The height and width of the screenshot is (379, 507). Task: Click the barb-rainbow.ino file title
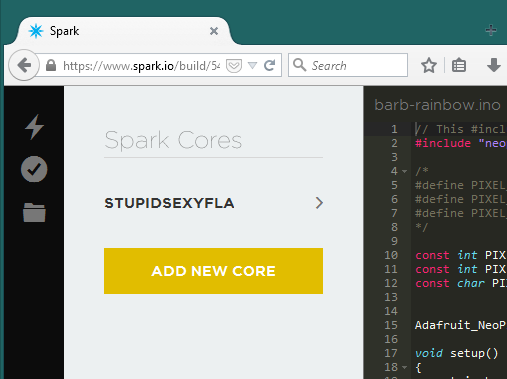[x=437, y=105]
